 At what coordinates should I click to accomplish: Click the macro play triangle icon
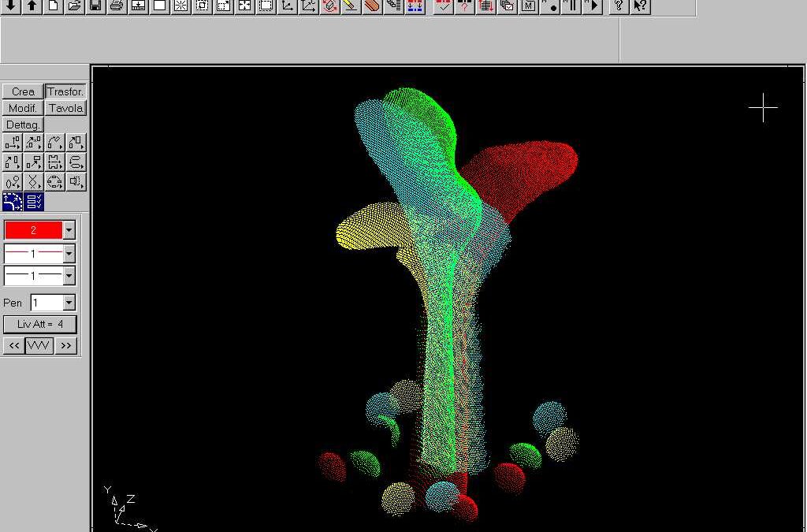coord(593,6)
